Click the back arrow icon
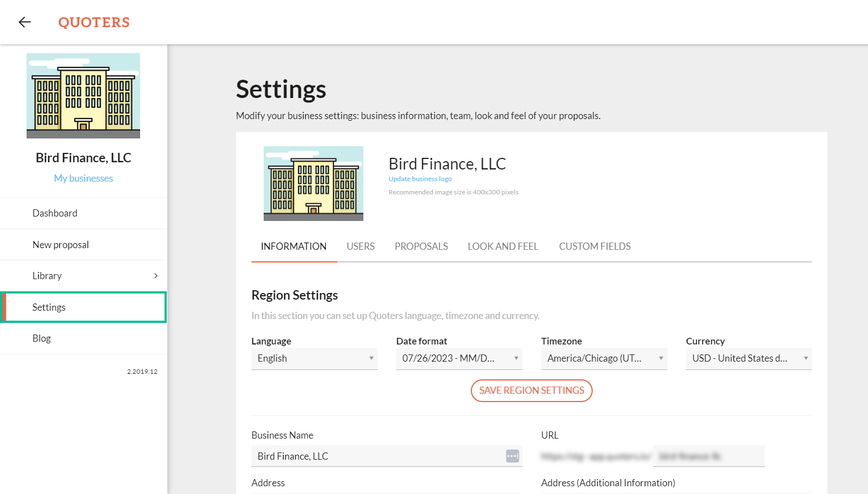 [24, 22]
